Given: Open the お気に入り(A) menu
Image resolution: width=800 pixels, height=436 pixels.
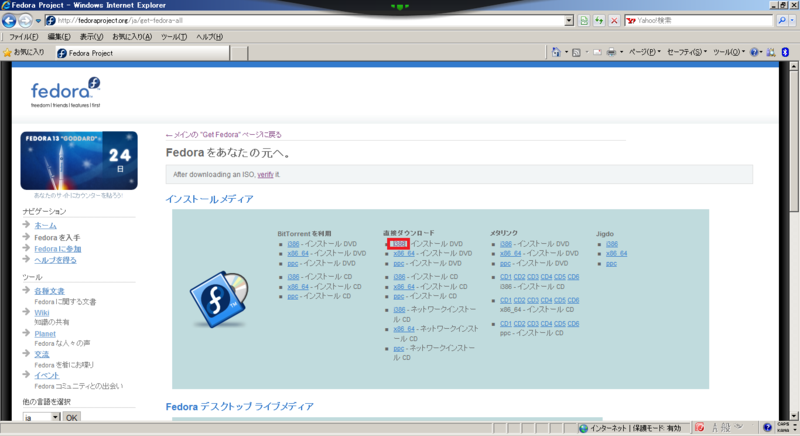Looking at the screenshot, I should [x=132, y=37].
